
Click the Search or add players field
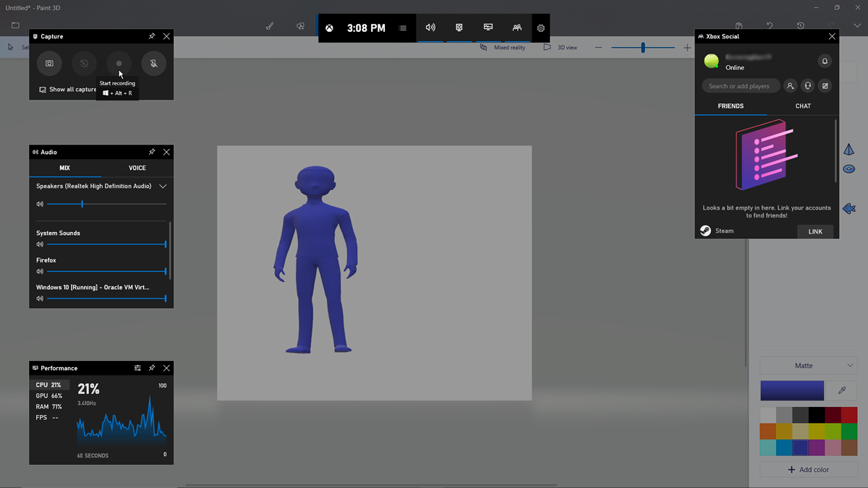tap(741, 86)
